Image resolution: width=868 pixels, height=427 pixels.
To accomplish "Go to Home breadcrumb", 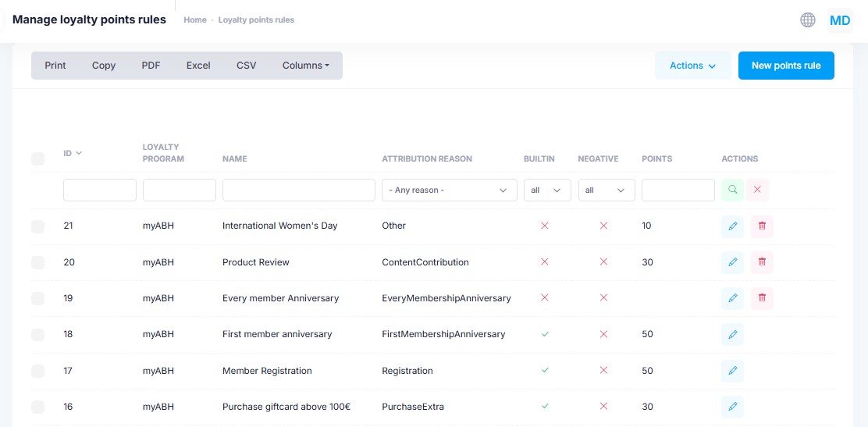I will [195, 20].
